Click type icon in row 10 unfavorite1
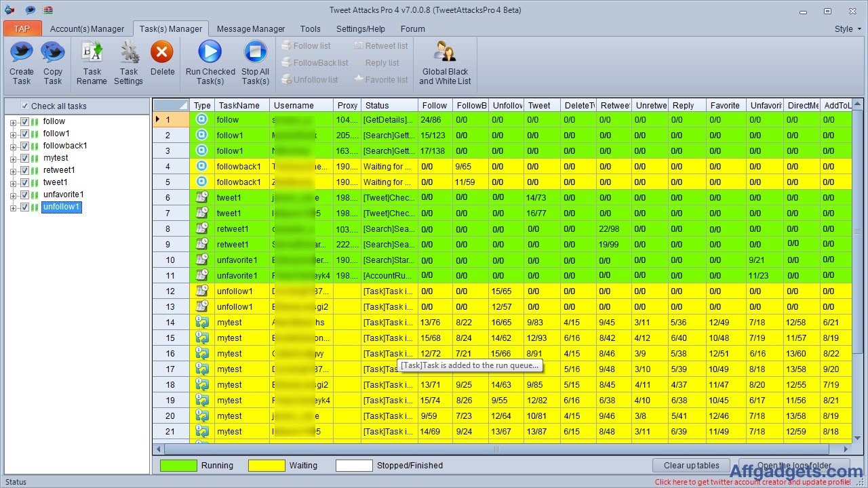The image size is (868, 488). pos(201,260)
